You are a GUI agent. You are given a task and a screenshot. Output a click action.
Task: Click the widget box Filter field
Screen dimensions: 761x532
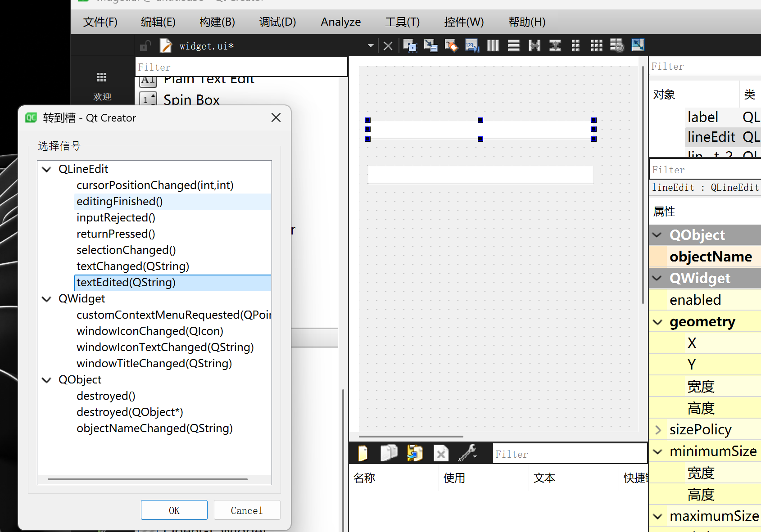point(241,67)
